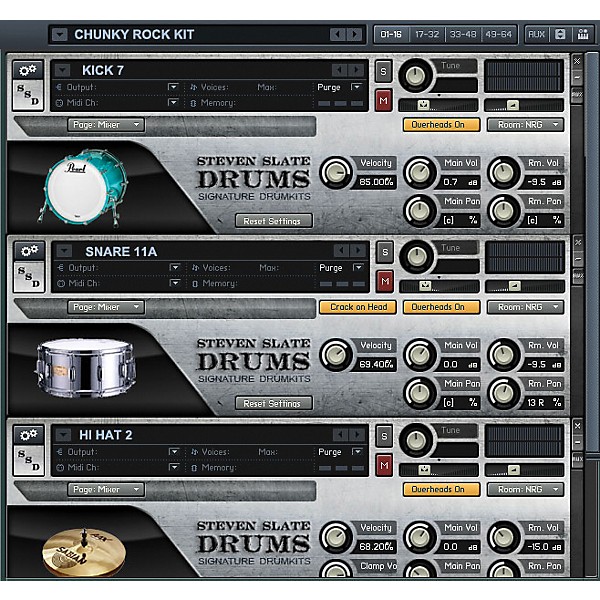Click the SSD logo badge on SNARE 11A
The width and height of the screenshot is (600, 600).
tap(29, 276)
